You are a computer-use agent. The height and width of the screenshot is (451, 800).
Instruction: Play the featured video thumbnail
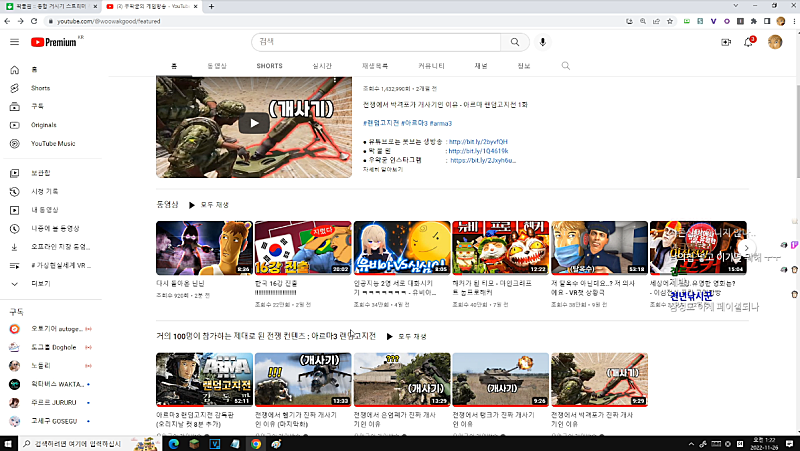pos(254,124)
